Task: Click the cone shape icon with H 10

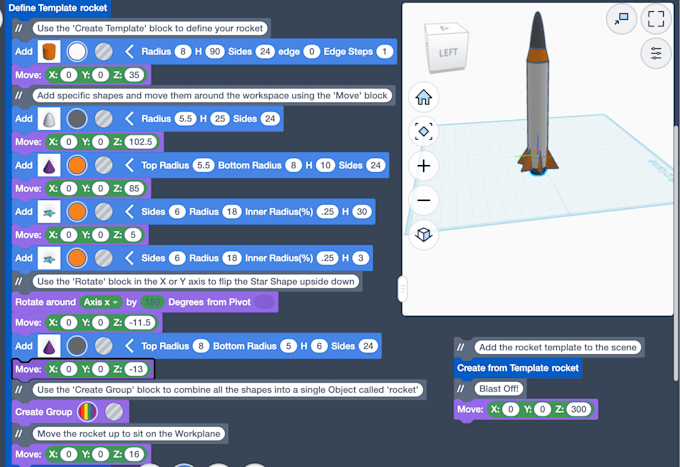Action: point(49,165)
